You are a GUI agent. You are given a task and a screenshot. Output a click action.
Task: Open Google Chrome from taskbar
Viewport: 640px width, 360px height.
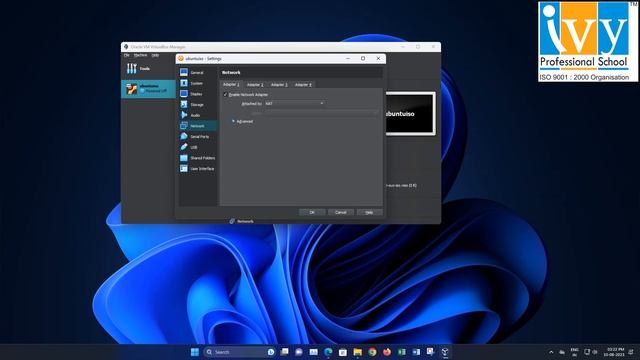pos(372,352)
